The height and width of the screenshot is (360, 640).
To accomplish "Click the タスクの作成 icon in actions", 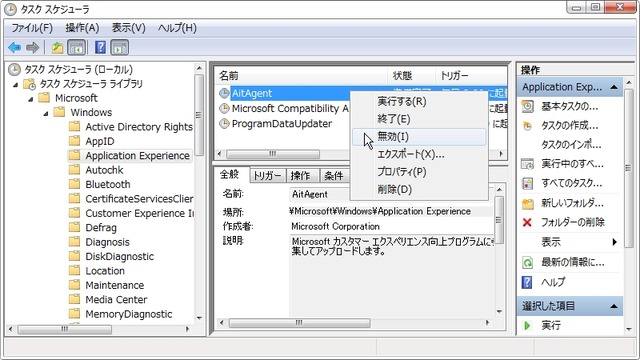I will (527, 126).
